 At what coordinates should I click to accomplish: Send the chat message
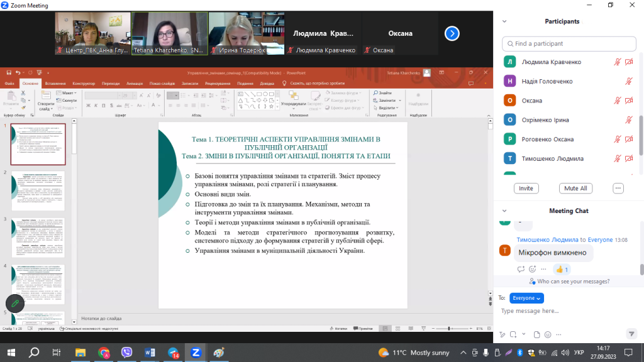pos(631,334)
